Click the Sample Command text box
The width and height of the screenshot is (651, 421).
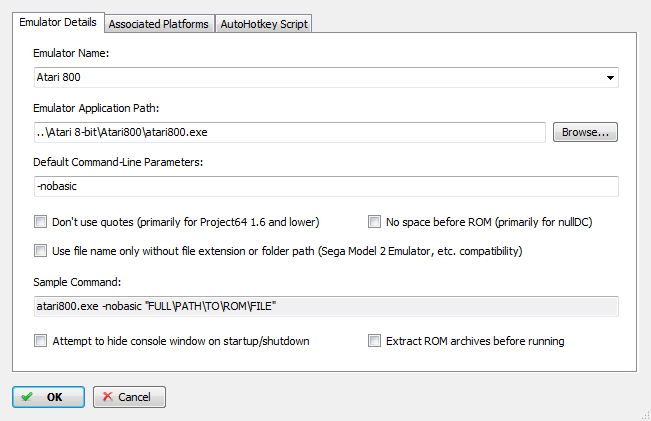tap(326, 306)
